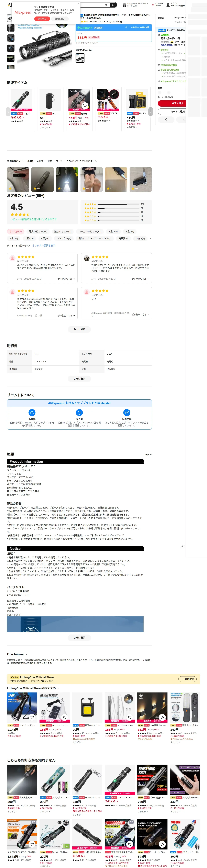Filter reviews by 4星(93)
Image resolution: width=207 pixels, height=868 pixels.
point(130,231)
